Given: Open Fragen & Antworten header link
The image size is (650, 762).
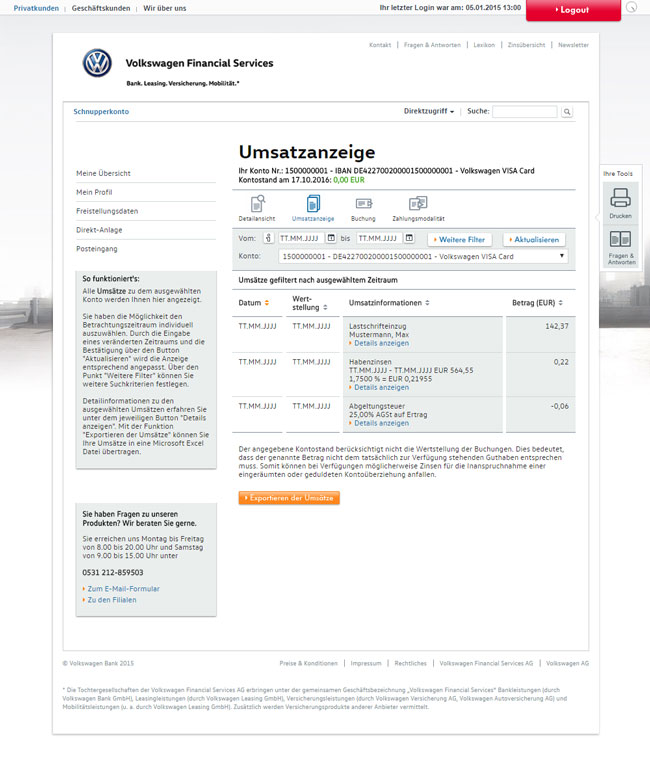Looking at the screenshot, I should pos(432,45).
